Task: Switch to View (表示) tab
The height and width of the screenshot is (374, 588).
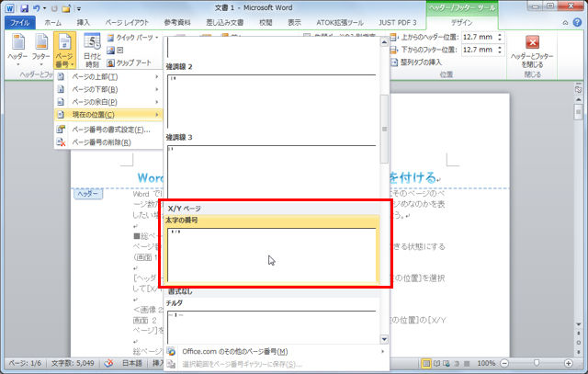Action: [294, 22]
